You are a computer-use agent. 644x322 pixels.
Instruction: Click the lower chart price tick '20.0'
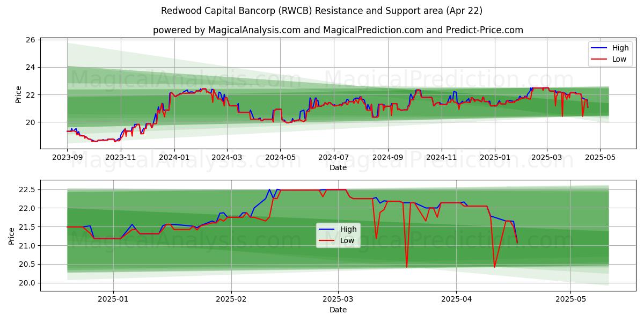click(x=27, y=283)
